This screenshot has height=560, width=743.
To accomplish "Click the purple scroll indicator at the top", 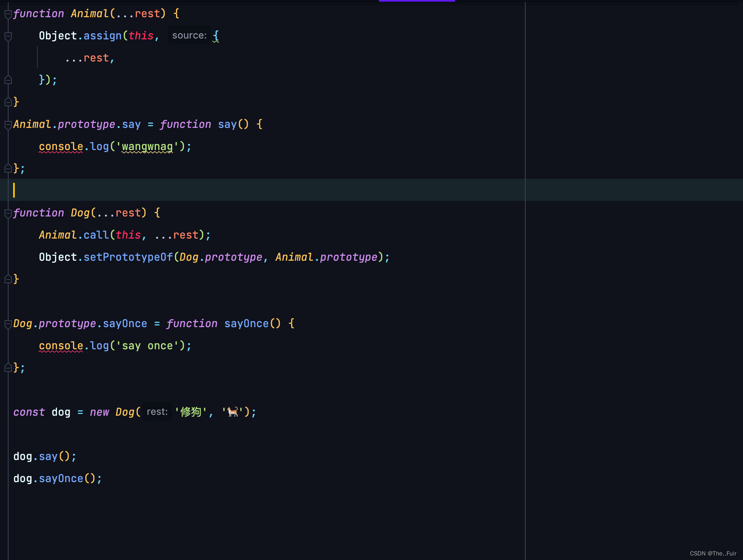I will click(x=417, y=1).
